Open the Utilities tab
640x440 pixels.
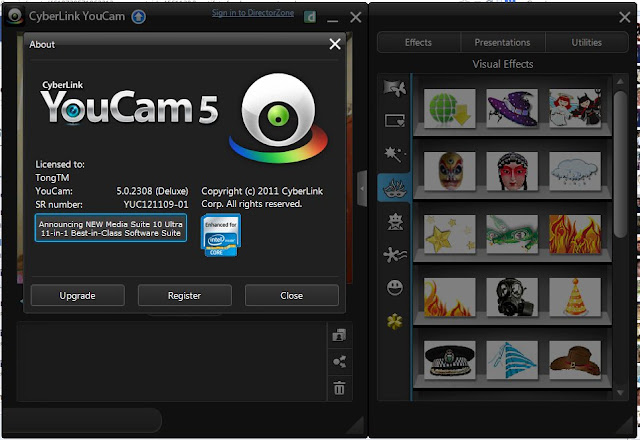587,42
